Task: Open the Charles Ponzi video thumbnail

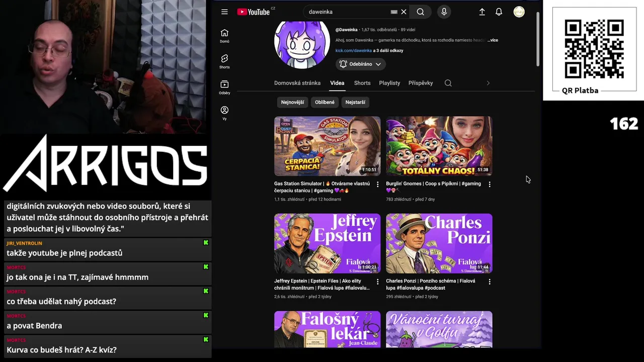Action: pyautogui.click(x=439, y=243)
